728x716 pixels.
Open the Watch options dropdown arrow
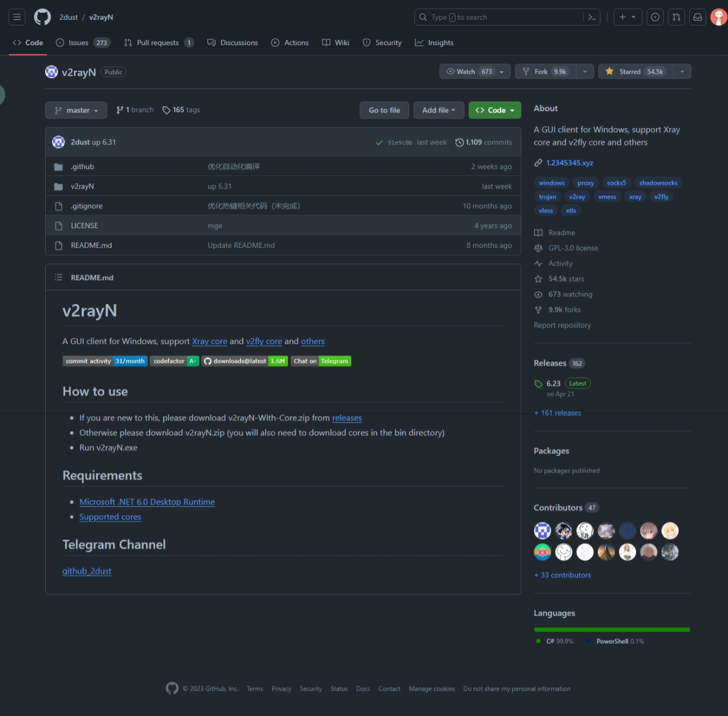(x=502, y=72)
